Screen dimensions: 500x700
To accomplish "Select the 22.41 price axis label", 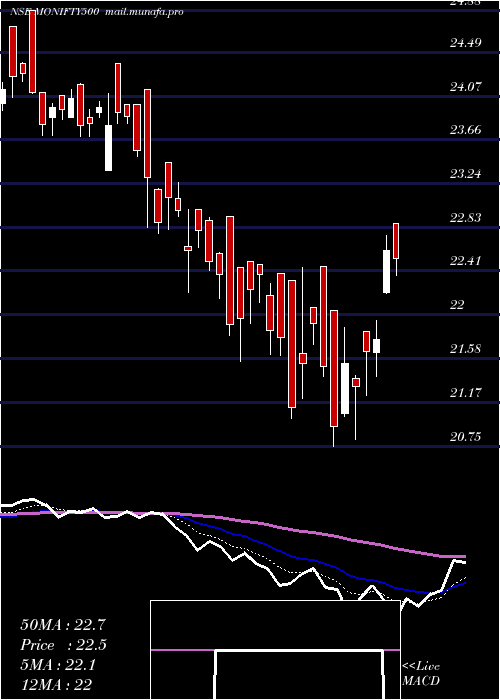I will pyautogui.click(x=466, y=261).
